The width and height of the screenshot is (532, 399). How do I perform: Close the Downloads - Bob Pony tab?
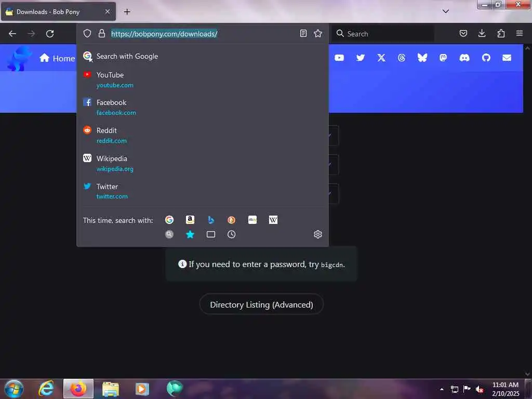107,11
